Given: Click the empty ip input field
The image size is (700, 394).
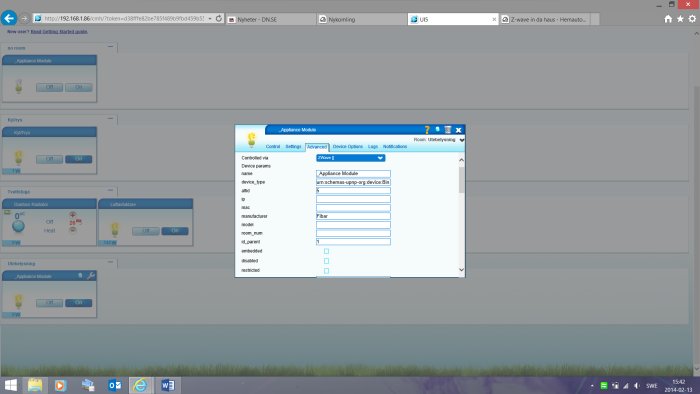Looking at the screenshot, I should tap(353, 199).
